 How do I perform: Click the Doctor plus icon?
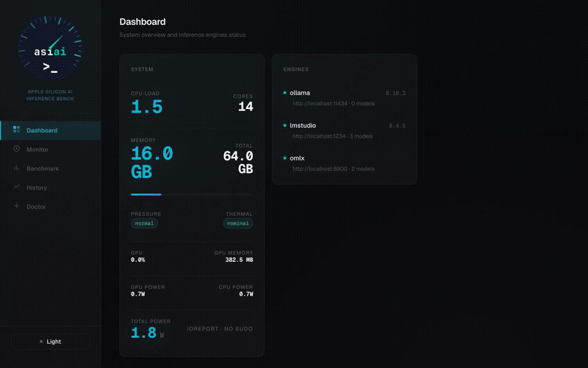[x=16, y=206]
